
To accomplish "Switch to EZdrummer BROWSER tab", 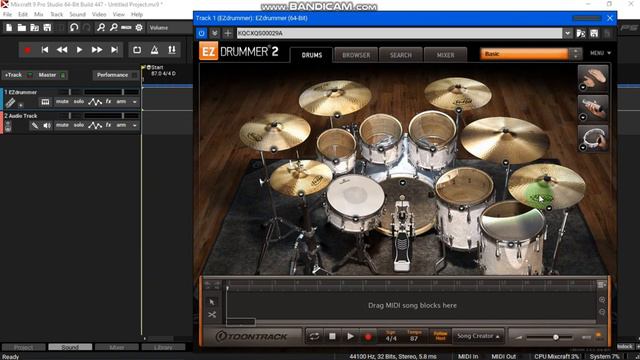I will click(x=356, y=55).
